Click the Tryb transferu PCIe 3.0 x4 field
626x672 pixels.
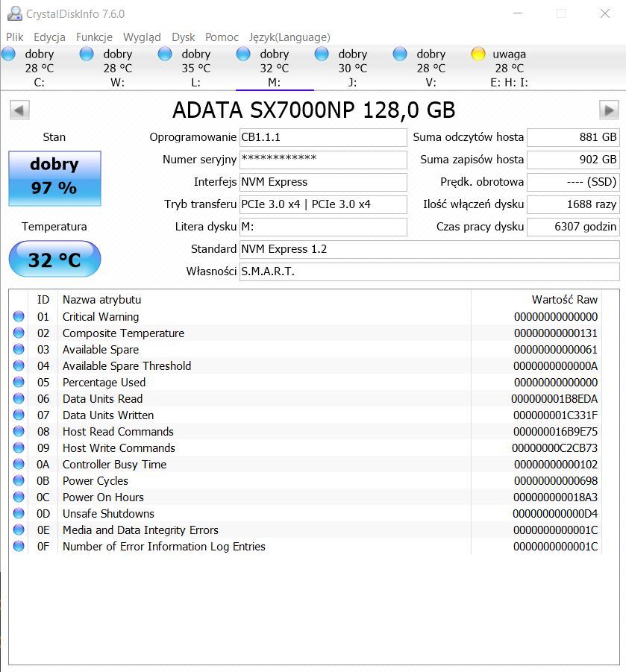point(323,204)
